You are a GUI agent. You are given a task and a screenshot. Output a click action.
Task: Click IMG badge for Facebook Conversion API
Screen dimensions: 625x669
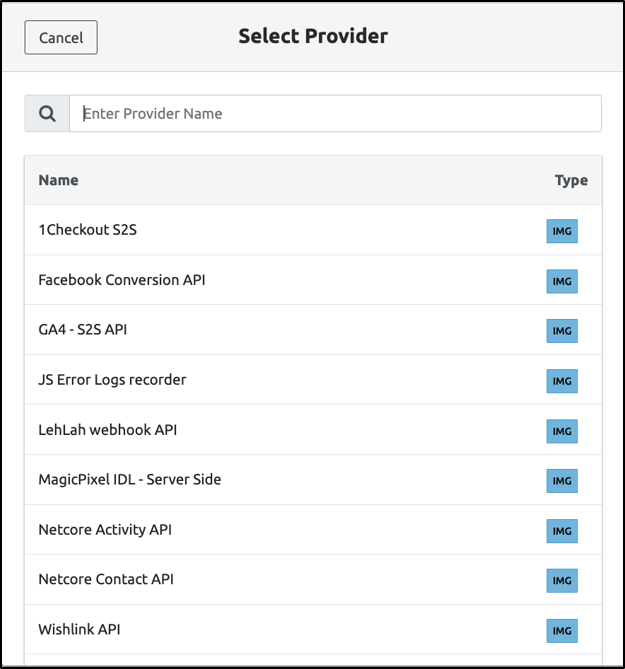click(x=562, y=281)
